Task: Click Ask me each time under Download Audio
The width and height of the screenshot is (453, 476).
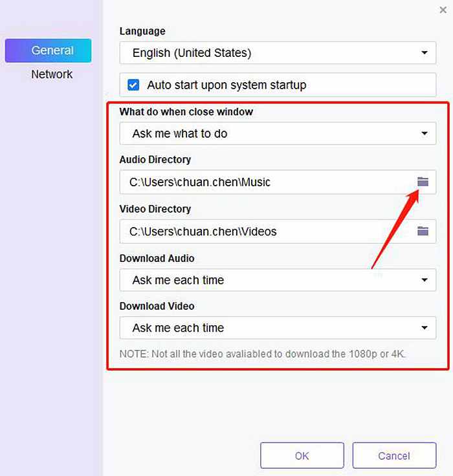Action: tap(178, 280)
